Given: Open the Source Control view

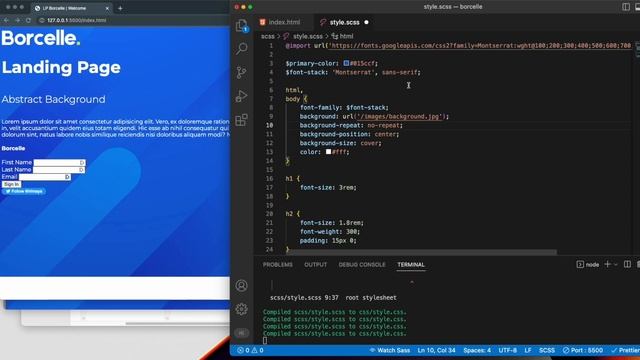Looking at the screenshot, I should point(242,73).
